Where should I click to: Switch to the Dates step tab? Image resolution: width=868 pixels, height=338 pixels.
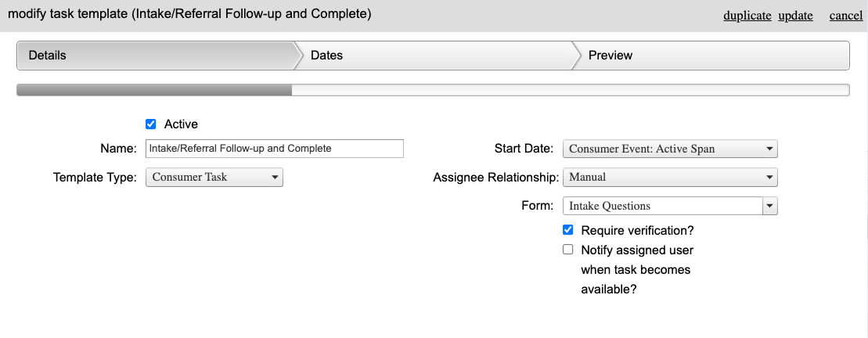coord(430,56)
